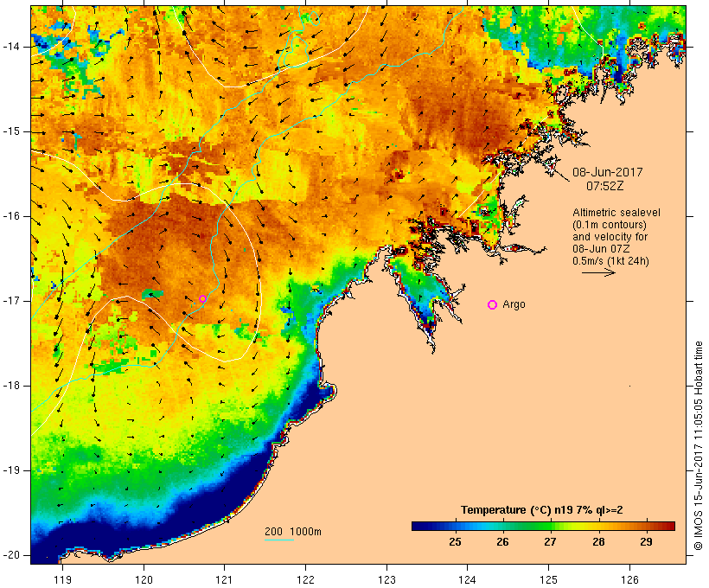Click the latitude axis label -20
The height and width of the screenshot is (588, 709).
click(x=11, y=555)
